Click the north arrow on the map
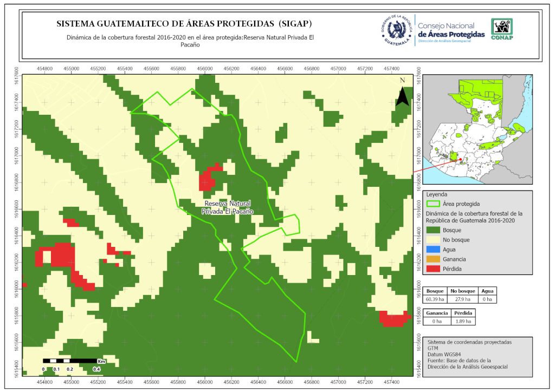Image resolution: width=555 pixels, height=392 pixels. (x=402, y=93)
